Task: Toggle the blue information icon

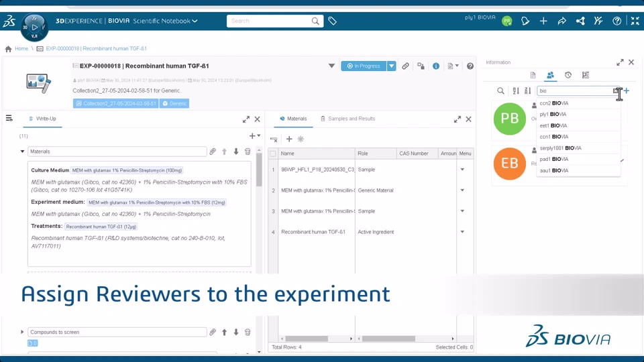Action: 436,66
